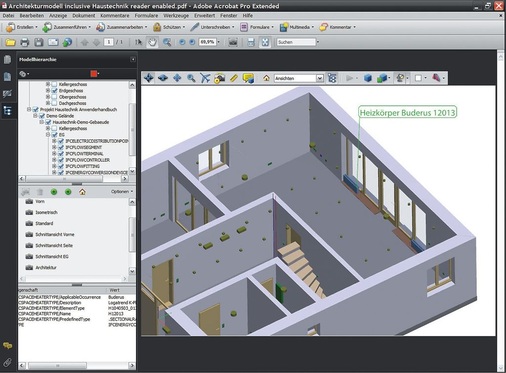Image resolution: width=506 pixels, height=373 pixels.
Task: Select the hand pan tool
Action: tap(152, 42)
